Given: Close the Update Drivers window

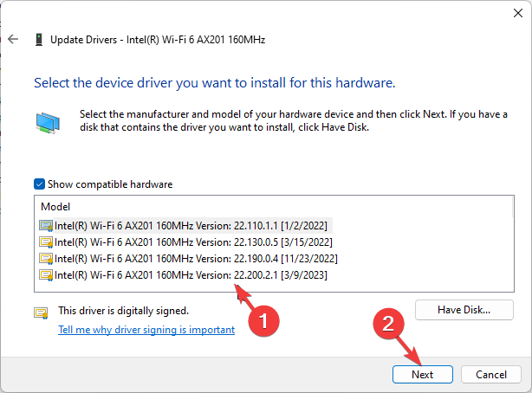Looking at the screenshot, I should coord(518,13).
